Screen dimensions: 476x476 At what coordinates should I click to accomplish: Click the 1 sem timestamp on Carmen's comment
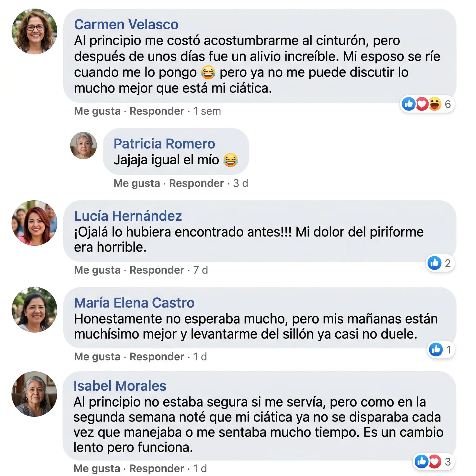(x=207, y=111)
